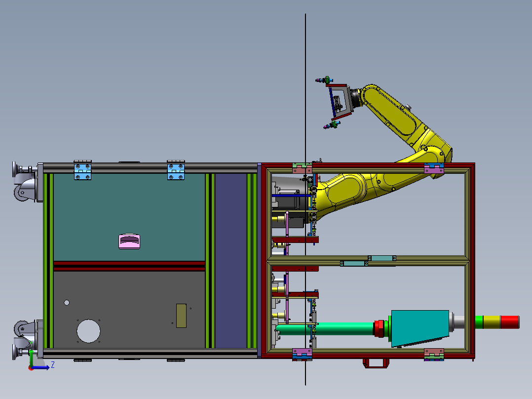The width and height of the screenshot is (532, 399).
Task: Click the first light-blue hinge on top rail
Action: 82,171
